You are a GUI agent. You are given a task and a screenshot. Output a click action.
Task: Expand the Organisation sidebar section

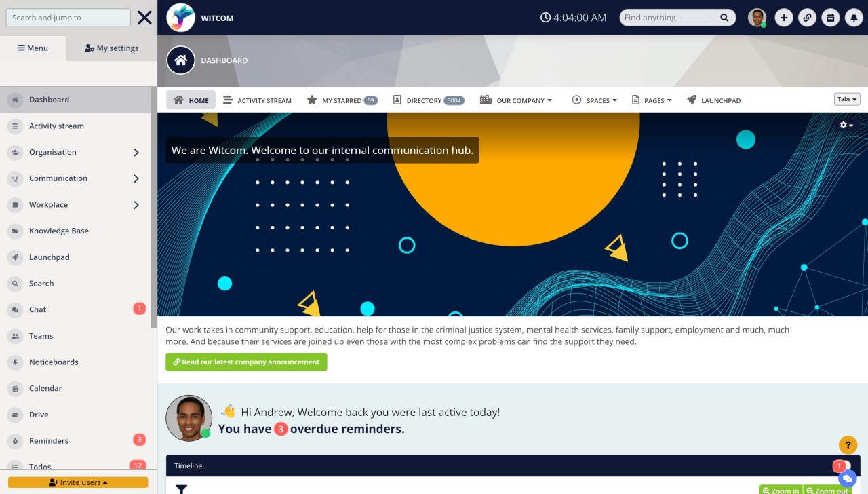[135, 152]
